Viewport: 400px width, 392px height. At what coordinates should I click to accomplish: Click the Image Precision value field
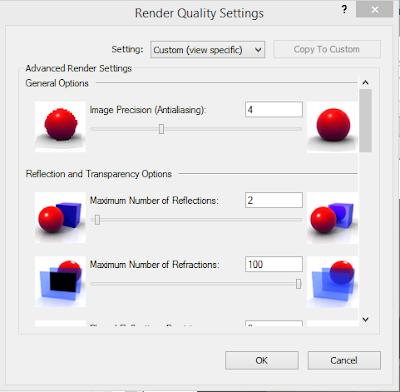274,109
